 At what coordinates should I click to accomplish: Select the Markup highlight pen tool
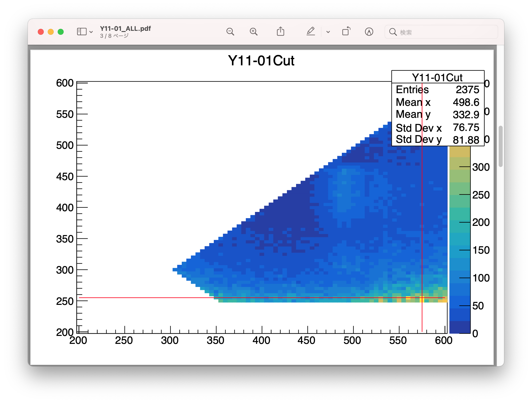[311, 32]
